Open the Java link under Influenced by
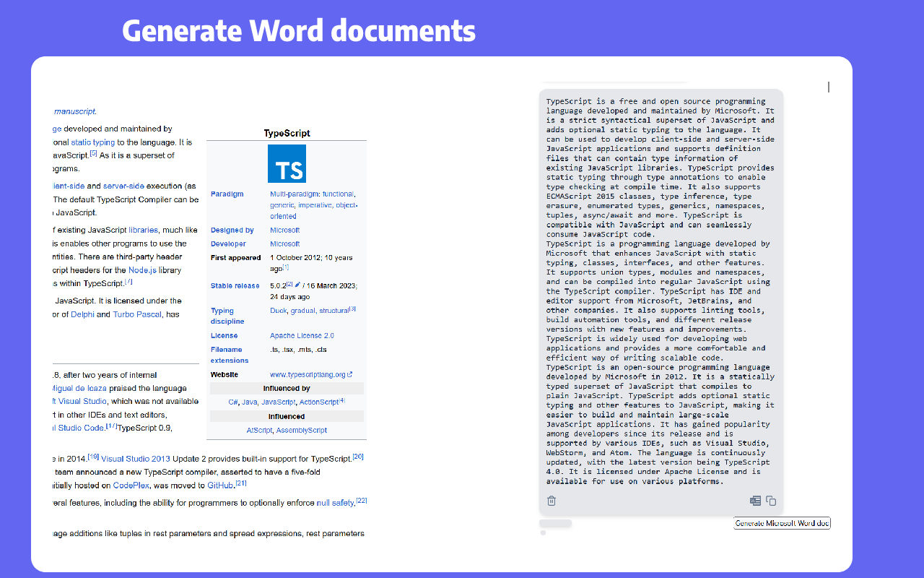 [249, 402]
